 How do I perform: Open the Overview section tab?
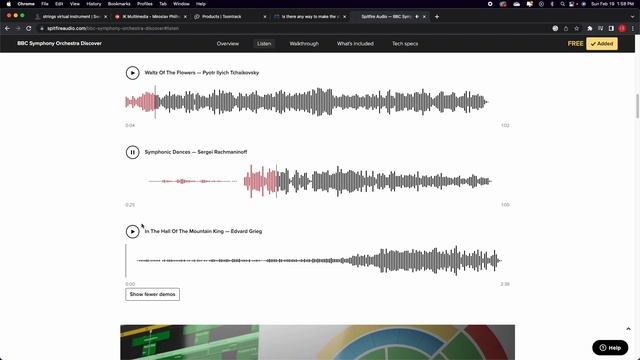click(x=228, y=44)
